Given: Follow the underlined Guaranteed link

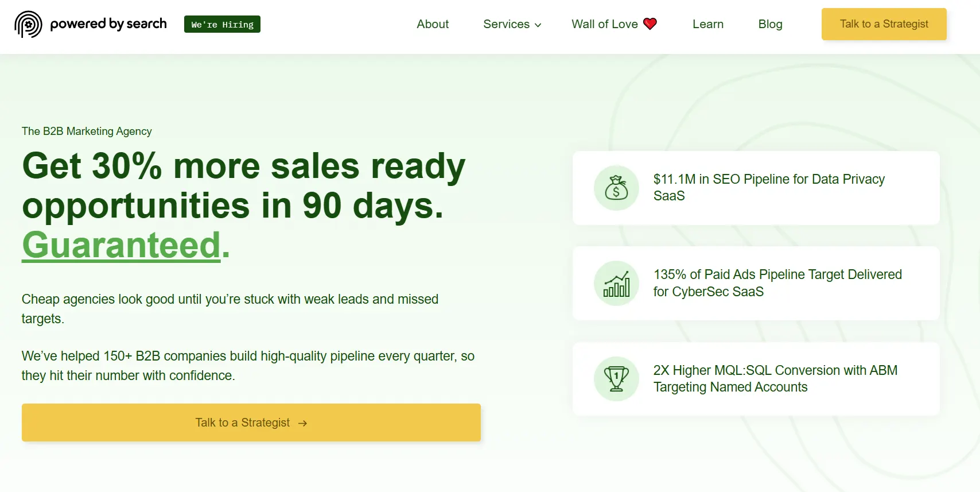Looking at the screenshot, I should [x=121, y=245].
